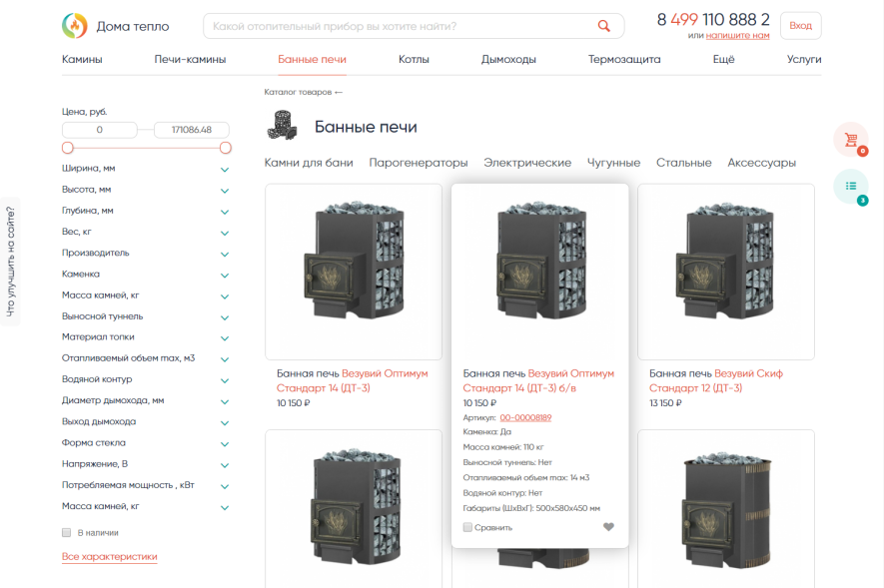
Task: Click the Банные печи category stove icon
Action: [x=282, y=126]
